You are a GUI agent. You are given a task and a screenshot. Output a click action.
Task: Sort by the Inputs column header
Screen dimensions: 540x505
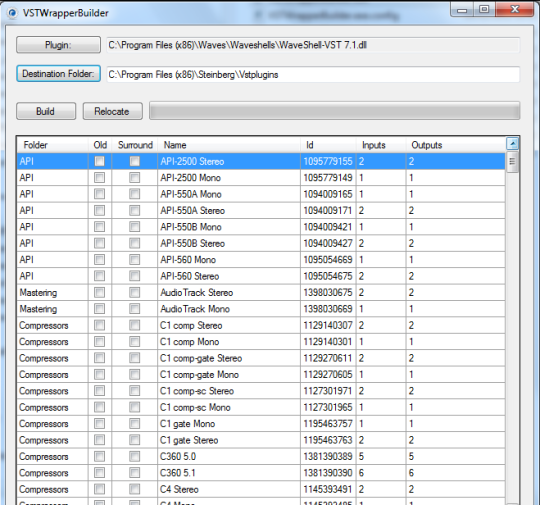pyautogui.click(x=381, y=145)
